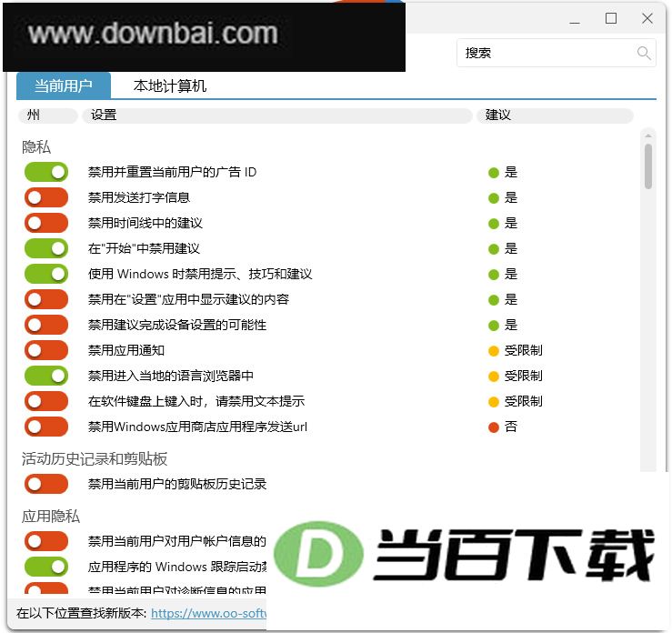The height and width of the screenshot is (633, 672).
Task: Click the vertical scrollbar thumb
Action: click(x=648, y=166)
